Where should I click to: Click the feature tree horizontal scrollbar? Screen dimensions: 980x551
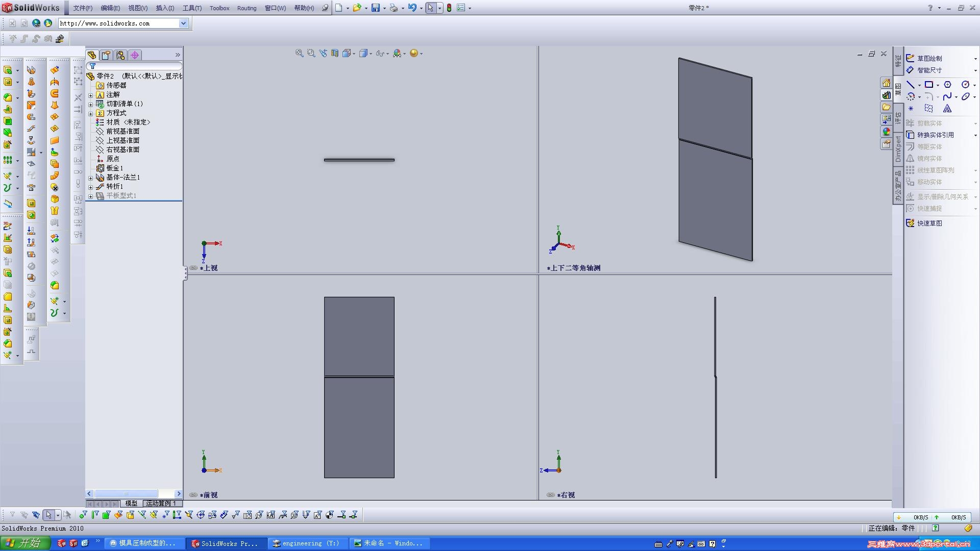tap(126, 494)
